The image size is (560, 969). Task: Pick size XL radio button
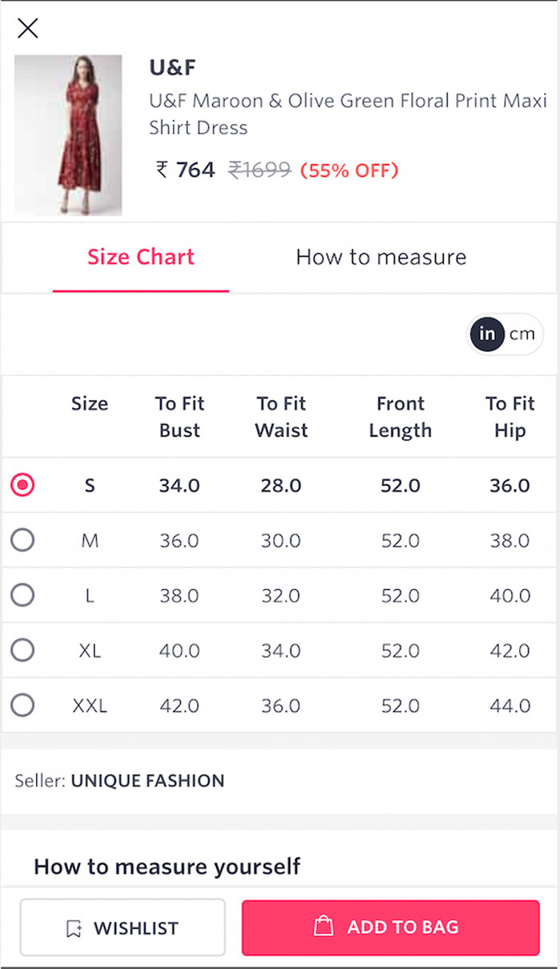(x=22, y=650)
